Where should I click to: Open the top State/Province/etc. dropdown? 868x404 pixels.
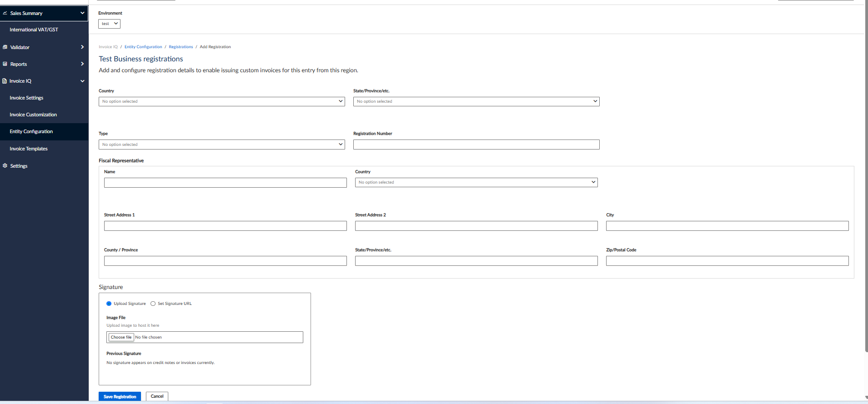pos(476,101)
